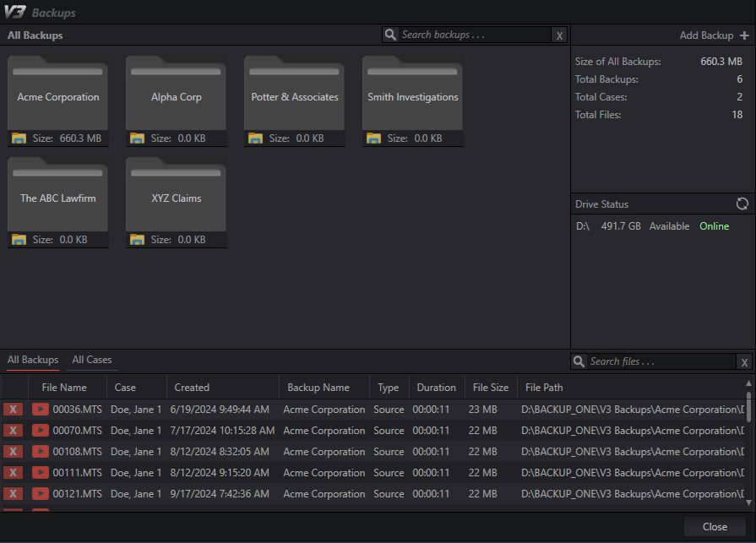
Task: Delete file 00108.MTS with red X
Action: click(13, 452)
